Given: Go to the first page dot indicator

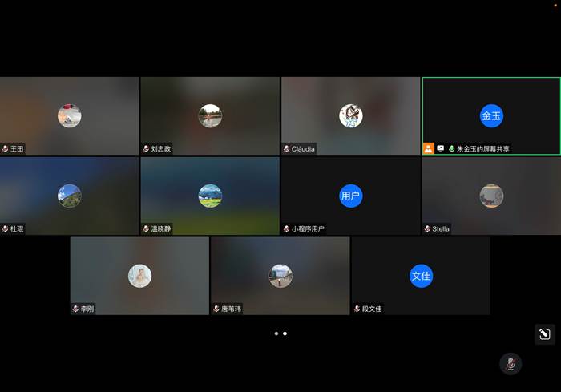Looking at the screenshot, I should coord(276,333).
